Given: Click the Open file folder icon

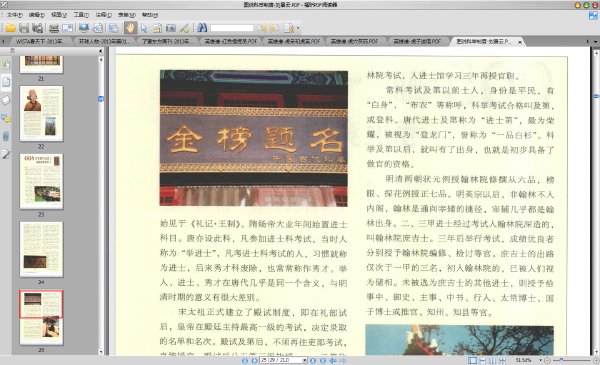Looking at the screenshot, I should pyautogui.click(x=10, y=28).
